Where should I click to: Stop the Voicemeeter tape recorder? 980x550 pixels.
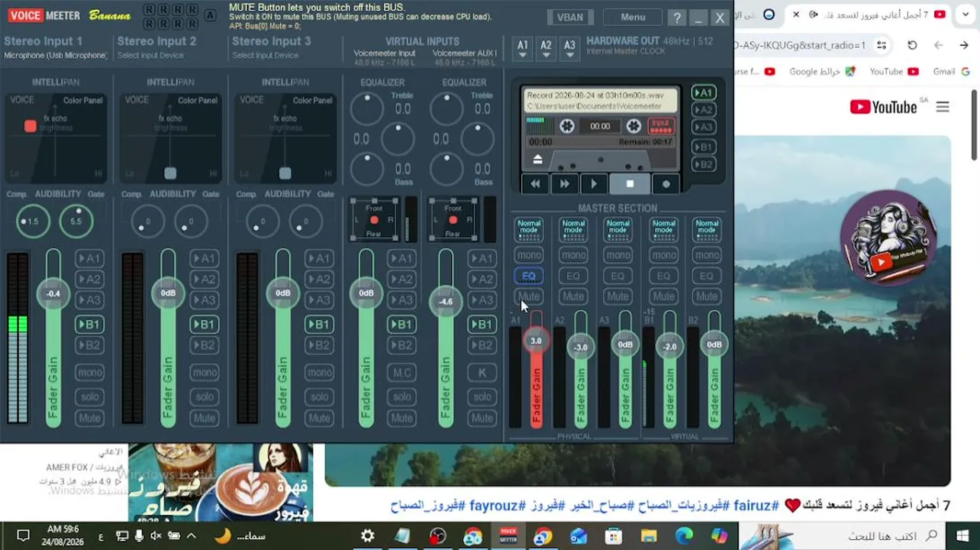tap(630, 184)
